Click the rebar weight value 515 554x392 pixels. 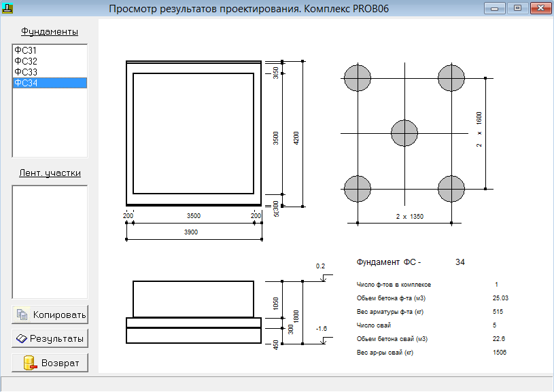pyautogui.click(x=498, y=311)
